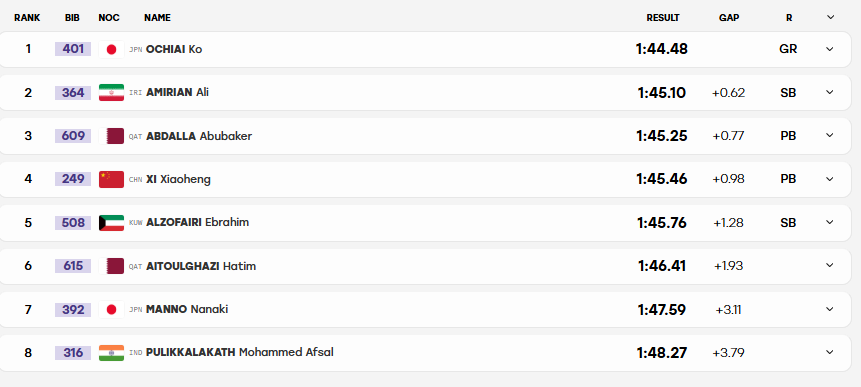Click Kuwait flag beside ALZOFAIRI Ebrahim
Image resolution: width=861 pixels, height=387 pixels.
[111, 223]
